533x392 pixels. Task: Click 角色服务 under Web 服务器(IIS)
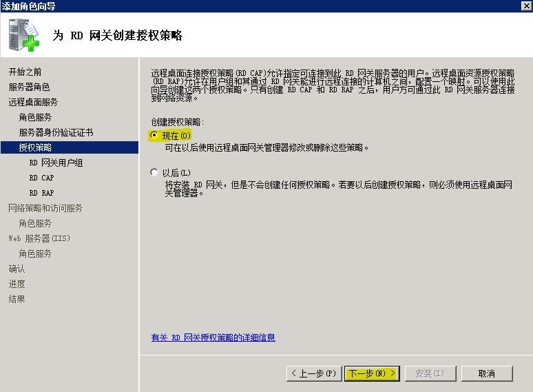(x=35, y=254)
